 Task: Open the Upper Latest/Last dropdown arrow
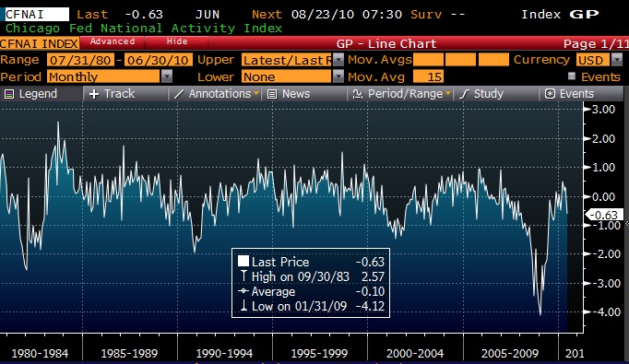point(338,60)
